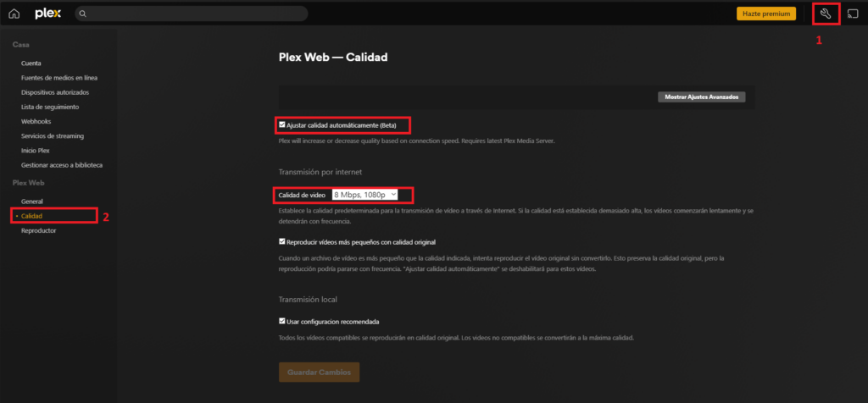Open Gestionar acceso a biblioteca
Image resolution: width=868 pixels, height=403 pixels.
click(x=62, y=165)
